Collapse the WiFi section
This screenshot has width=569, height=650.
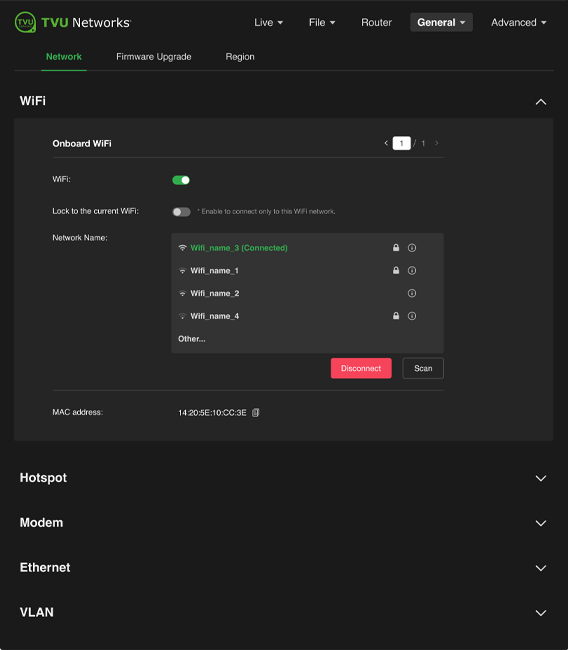541,102
